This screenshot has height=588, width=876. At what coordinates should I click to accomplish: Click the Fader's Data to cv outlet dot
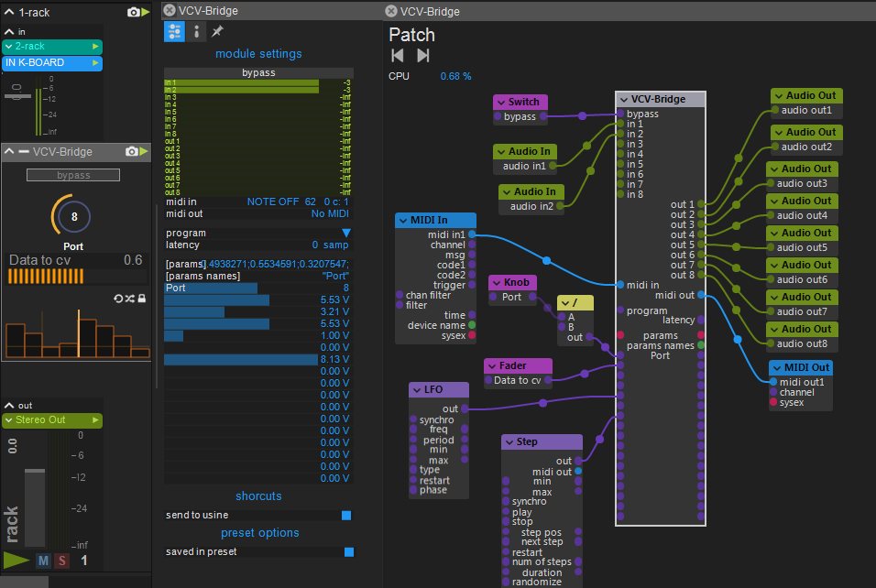(548, 380)
